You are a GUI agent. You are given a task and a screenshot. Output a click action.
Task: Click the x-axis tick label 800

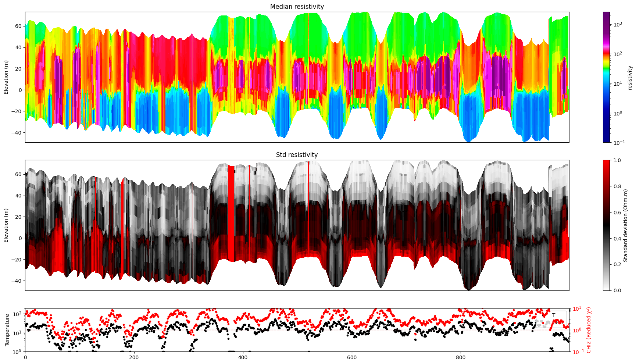click(x=461, y=357)
